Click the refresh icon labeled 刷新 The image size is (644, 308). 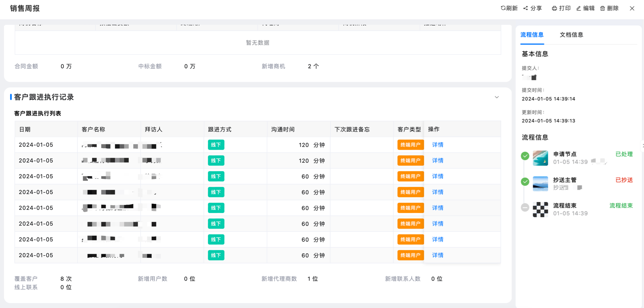[503, 8]
